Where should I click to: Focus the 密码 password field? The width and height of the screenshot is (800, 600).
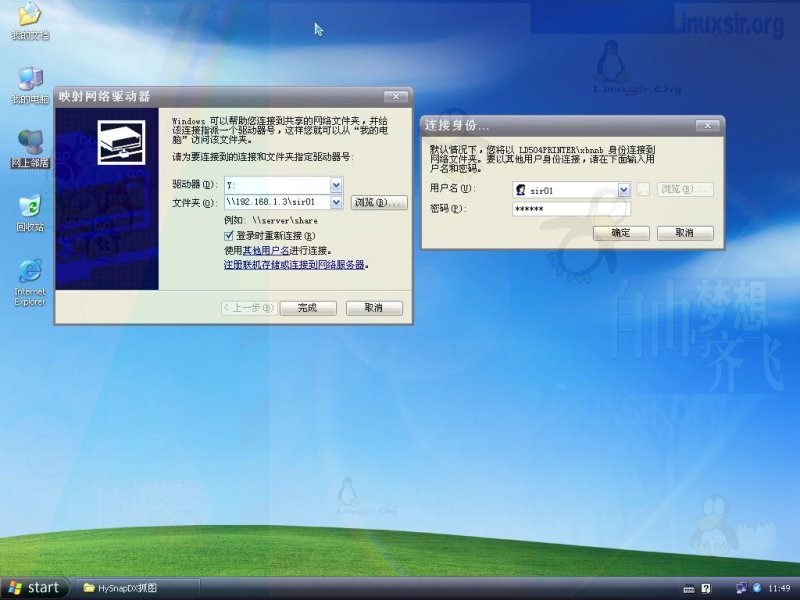point(571,209)
